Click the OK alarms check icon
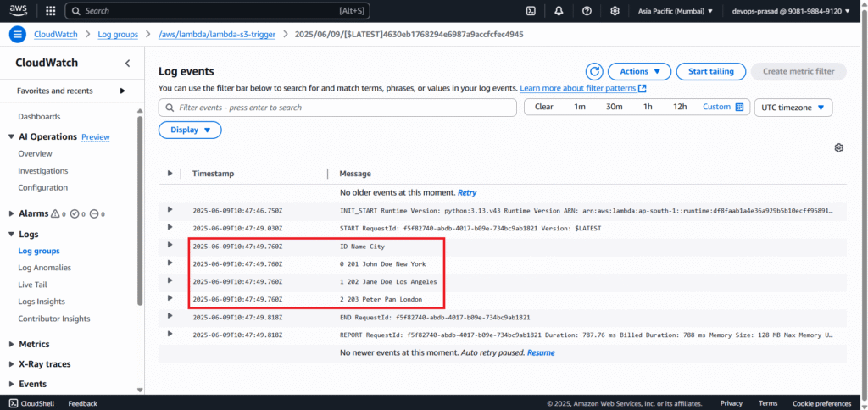868x410 pixels. pos(75,213)
